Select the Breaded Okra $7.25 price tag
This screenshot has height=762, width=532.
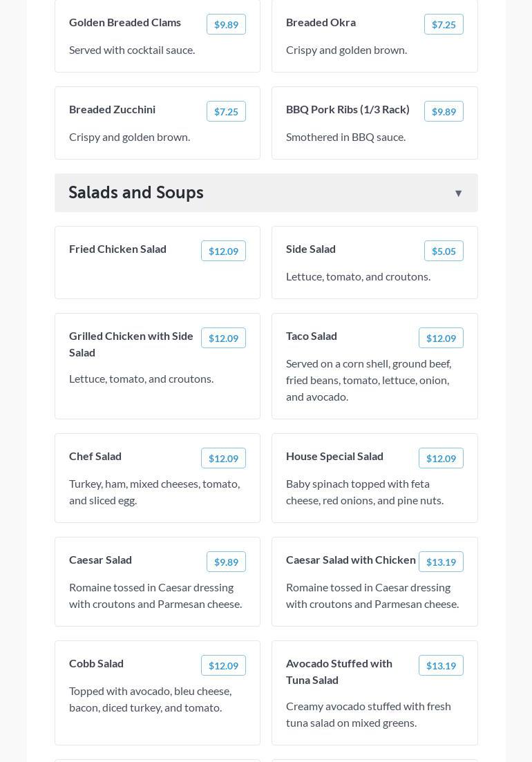click(x=444, y=24)
